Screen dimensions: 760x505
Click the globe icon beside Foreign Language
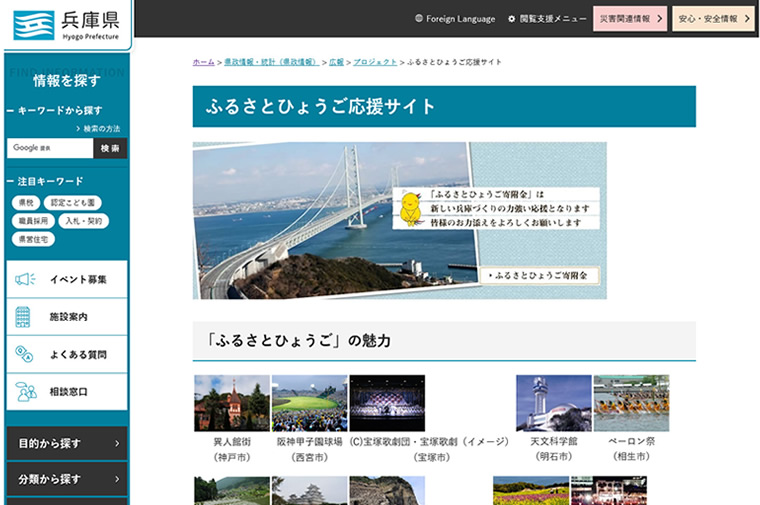tap(418, 18)
